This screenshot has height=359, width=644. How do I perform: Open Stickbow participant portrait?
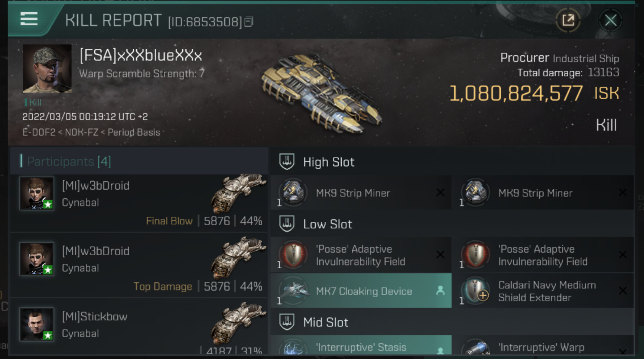pos(37,324)
